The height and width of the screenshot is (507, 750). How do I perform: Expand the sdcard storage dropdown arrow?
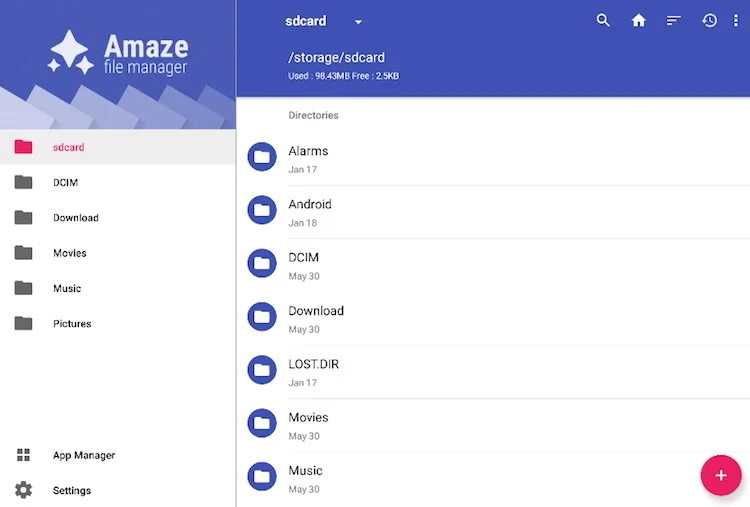(x=358, y=22)
